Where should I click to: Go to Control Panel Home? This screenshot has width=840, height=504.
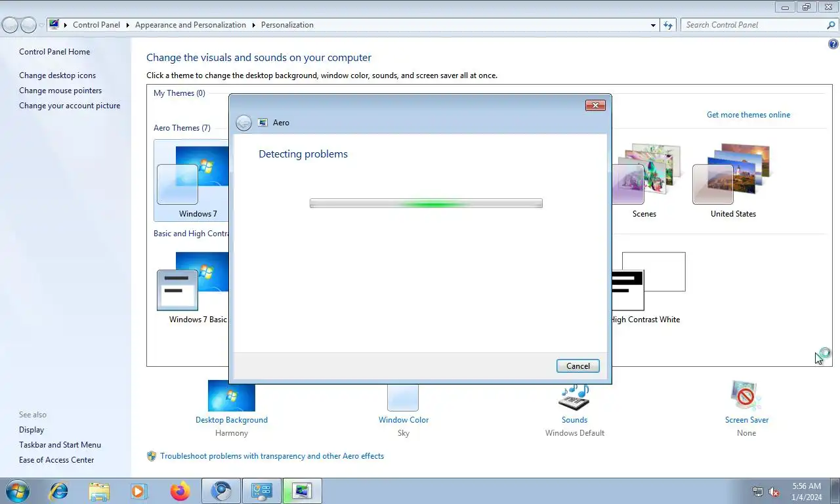54,52
